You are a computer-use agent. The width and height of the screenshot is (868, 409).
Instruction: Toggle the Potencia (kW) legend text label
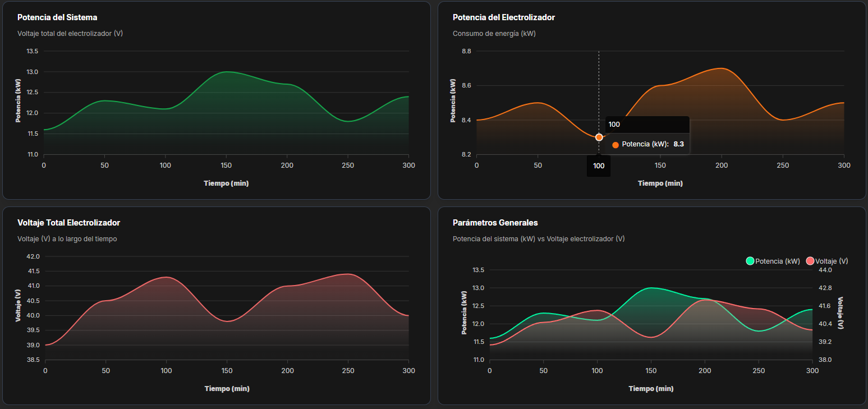[x=777, y=261]
